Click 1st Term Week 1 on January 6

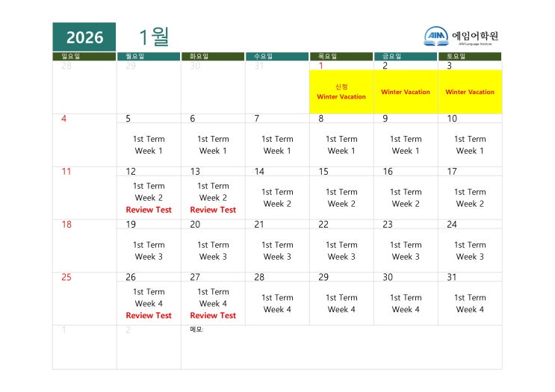(213, 145)
